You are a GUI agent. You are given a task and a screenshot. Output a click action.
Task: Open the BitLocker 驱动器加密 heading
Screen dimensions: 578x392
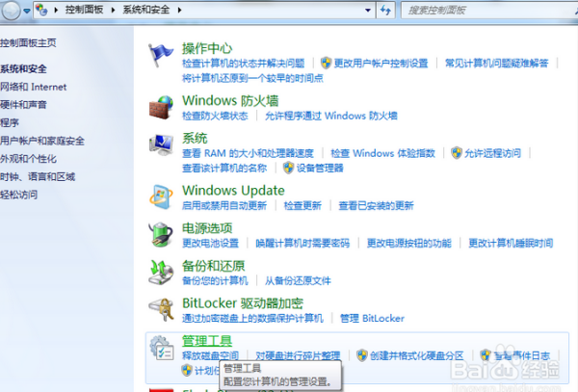pyautogui.click(x=243, y=303)
